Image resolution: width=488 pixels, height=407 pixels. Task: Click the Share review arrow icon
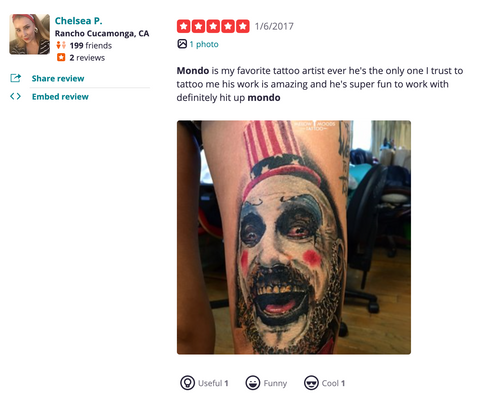coord(15,78)
